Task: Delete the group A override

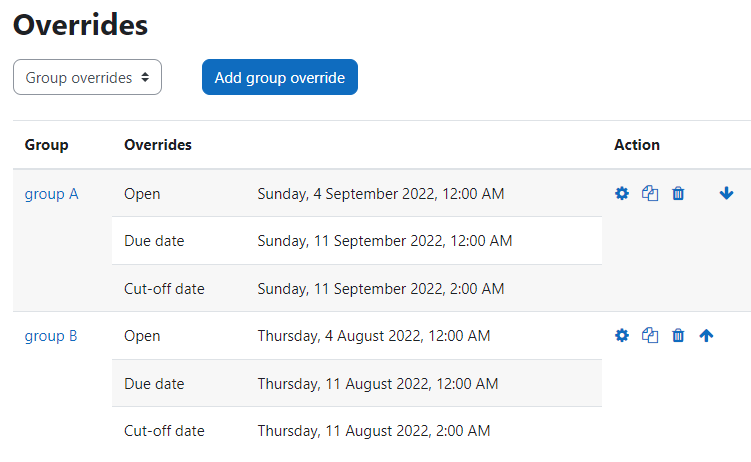Action: click(x=678, y=193)
